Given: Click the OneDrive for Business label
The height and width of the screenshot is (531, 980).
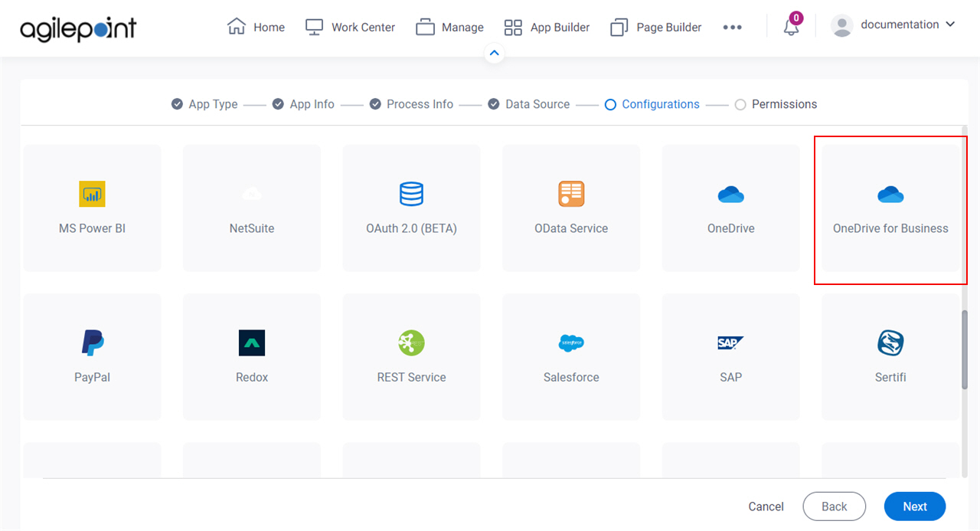Looking at the screenshot, I should coord(890,228).
